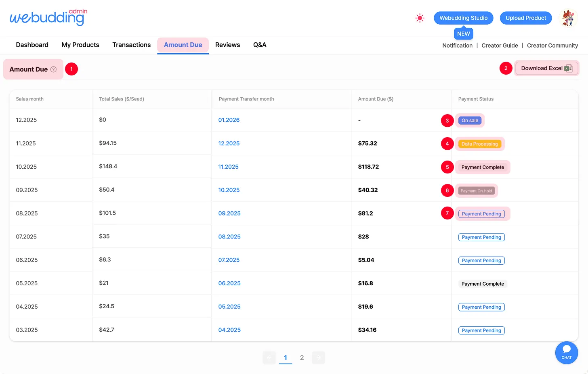Open the My Products tab

[x=80, y=45]
